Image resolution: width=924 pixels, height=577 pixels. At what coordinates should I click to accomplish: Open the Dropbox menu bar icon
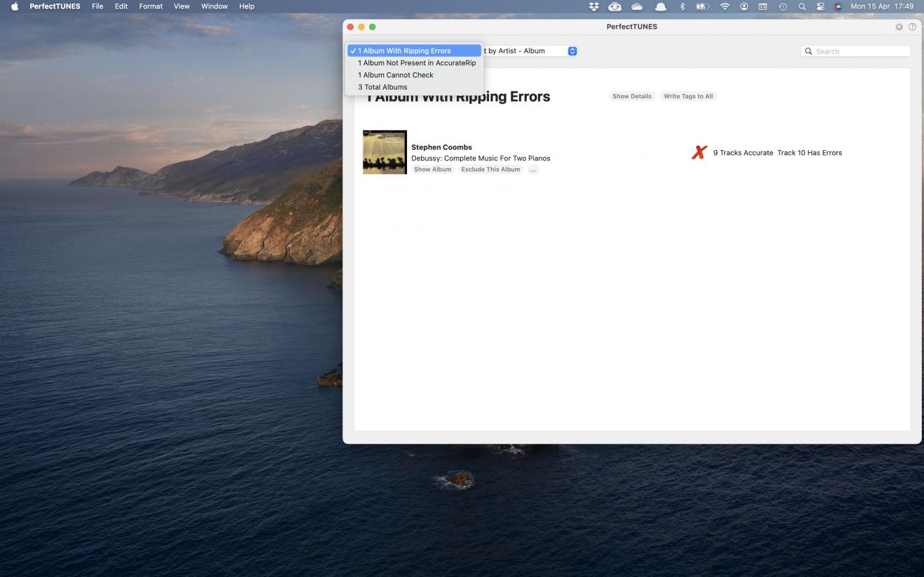click(594, 6)
